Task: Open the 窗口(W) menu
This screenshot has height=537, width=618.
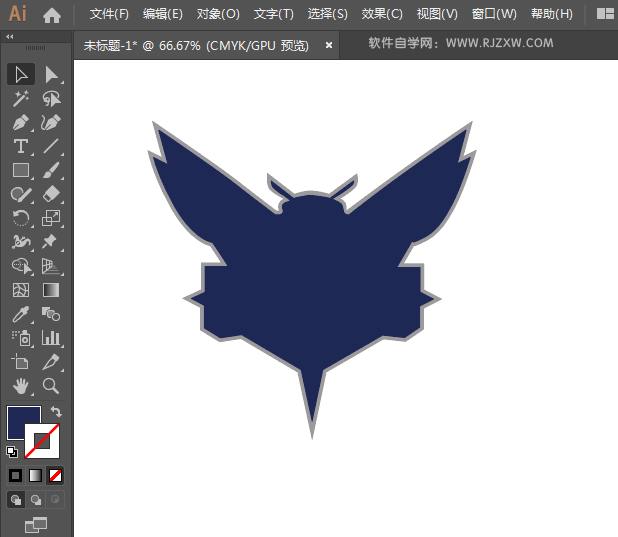Action: 494,14
